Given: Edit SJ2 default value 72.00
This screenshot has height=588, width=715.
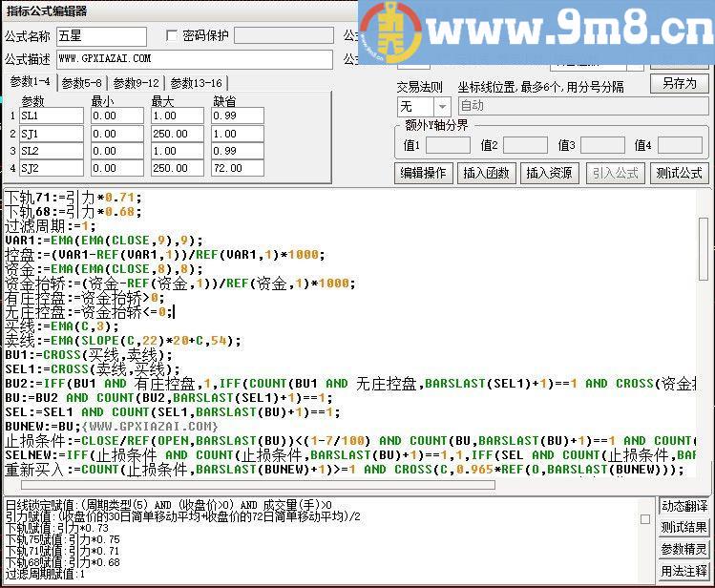Looking at the screenshot, I should [238, 168].
